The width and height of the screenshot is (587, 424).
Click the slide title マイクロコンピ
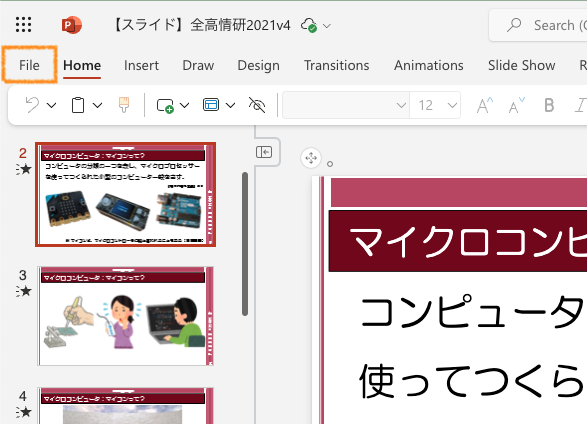coord(468,241)
